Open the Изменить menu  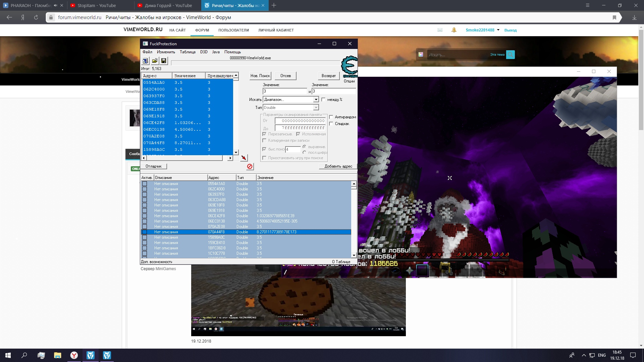tap(166, 52)
